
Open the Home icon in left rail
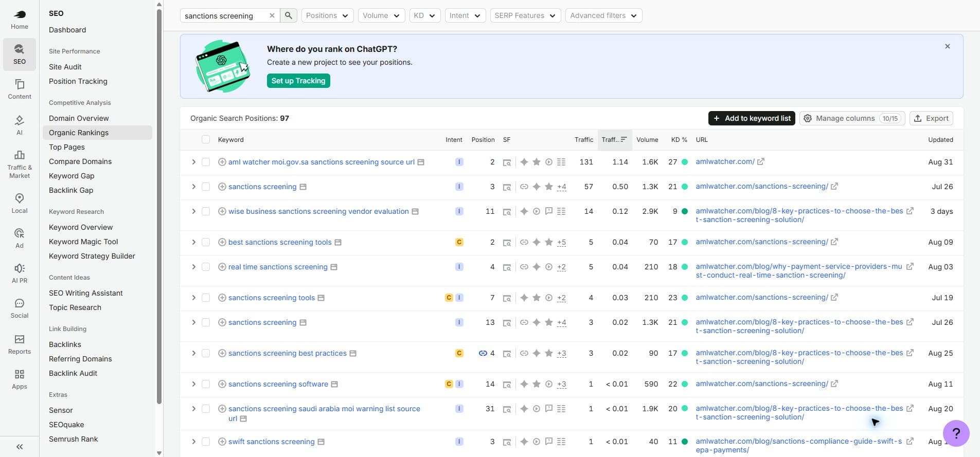pos(20,19)
